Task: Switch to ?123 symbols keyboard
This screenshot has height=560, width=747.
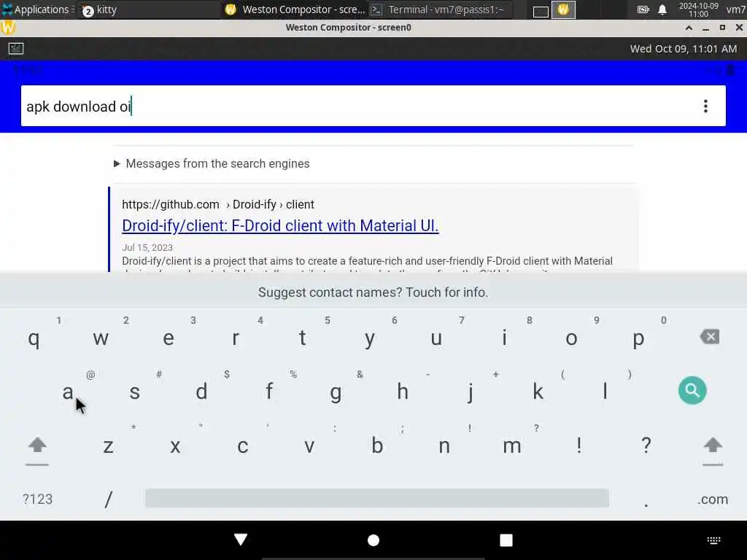Action: point(38,499)
